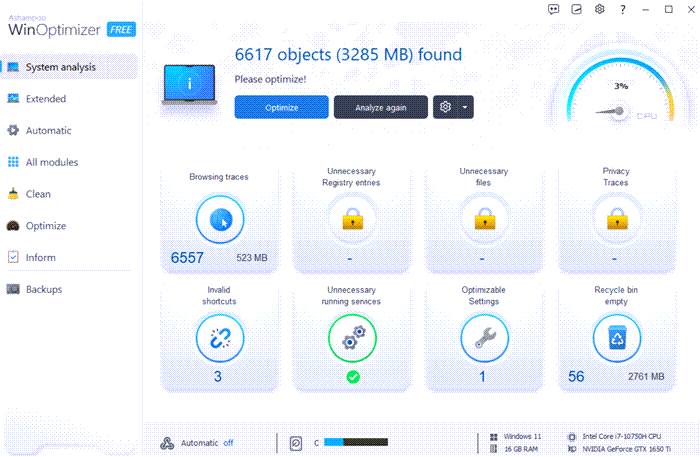
Task: Maximize the WinOptimizer window
Action: pos(669,9)
